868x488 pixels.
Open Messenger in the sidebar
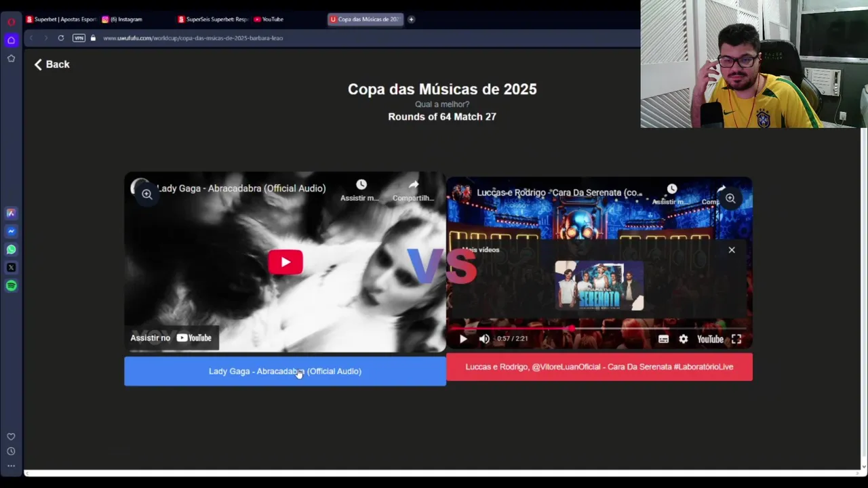pos(11,231)
